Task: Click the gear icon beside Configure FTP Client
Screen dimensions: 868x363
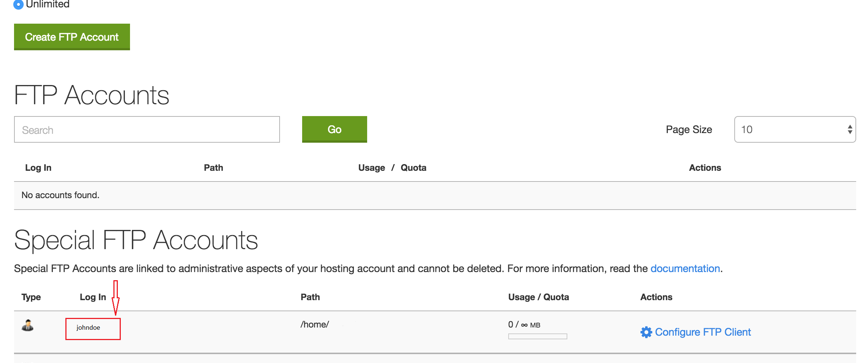Action: [x=646, y=332]
